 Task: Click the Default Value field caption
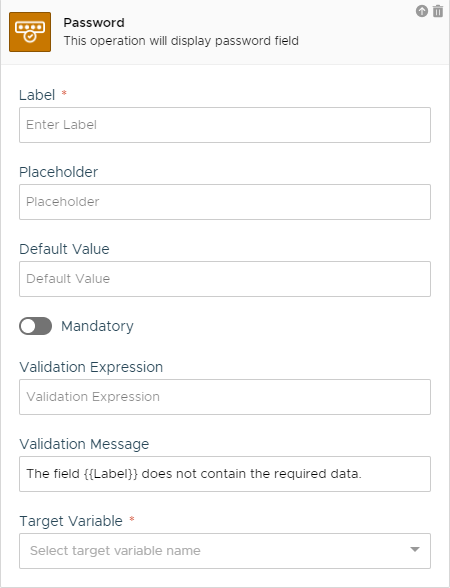[x=64, y=249]
